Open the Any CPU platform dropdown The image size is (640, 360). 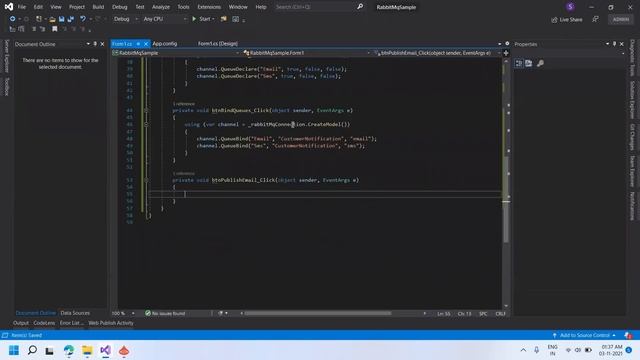point(165,19)
